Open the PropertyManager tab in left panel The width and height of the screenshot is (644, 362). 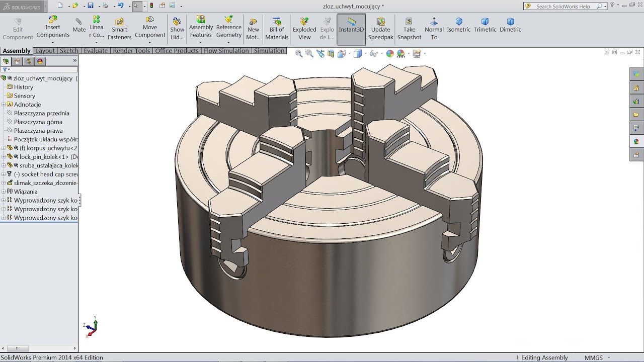tap(17, 61)
